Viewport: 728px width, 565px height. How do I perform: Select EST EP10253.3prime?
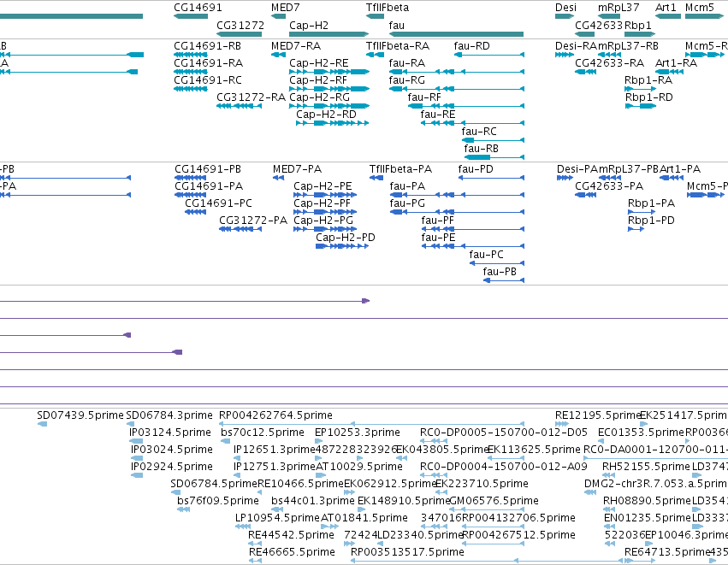point(358,433)
